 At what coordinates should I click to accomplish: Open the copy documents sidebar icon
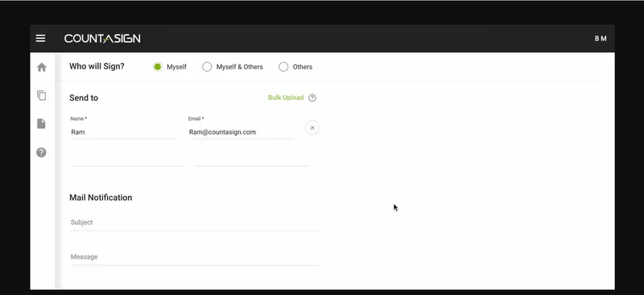coord(42,95)
